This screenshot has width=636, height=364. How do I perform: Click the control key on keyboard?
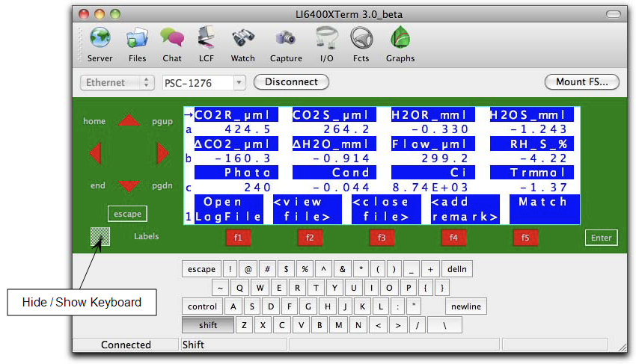coord(202,306)
